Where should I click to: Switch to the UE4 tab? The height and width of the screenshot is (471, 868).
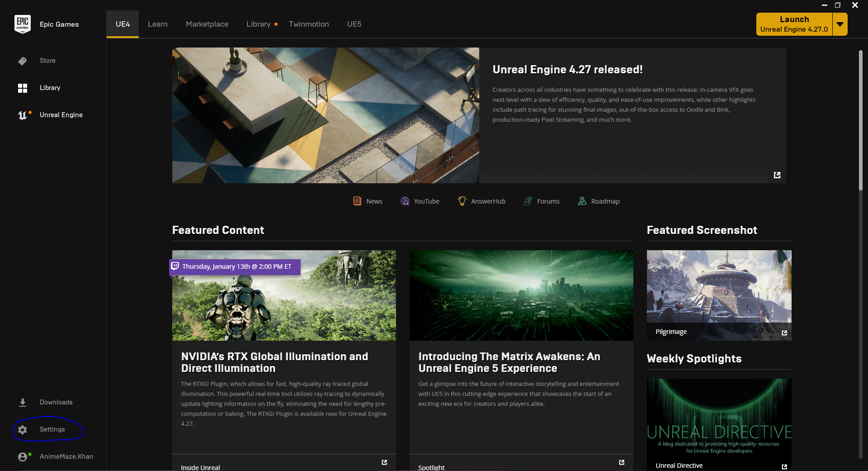[123, 24]
